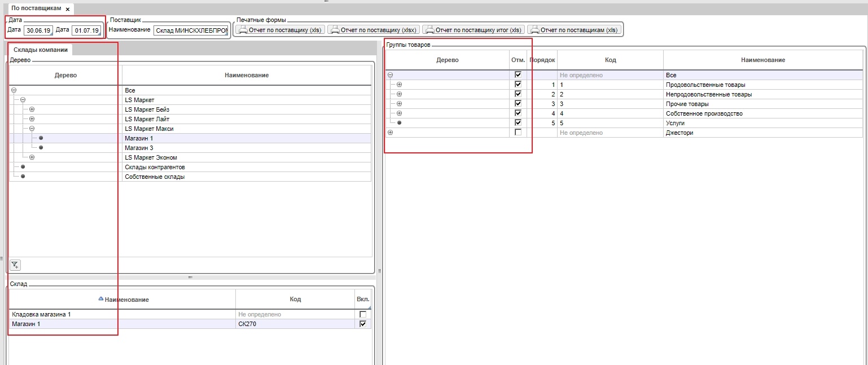Expand the 'LS Маркет Эконом' node
The image size is (868, 365).
pyautogui.click(x=32, y=157)
